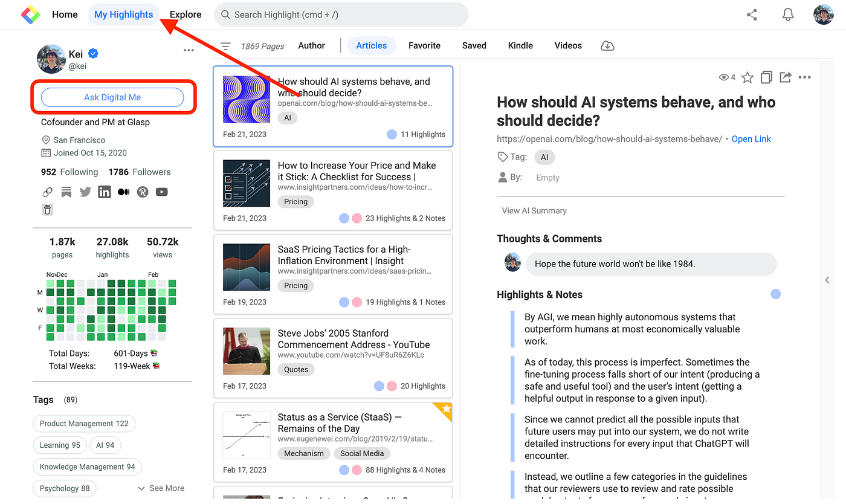Viewport: 846px width, 504px height.
Task: Filter by Learning 95 tag
Action: pos(60,445)
